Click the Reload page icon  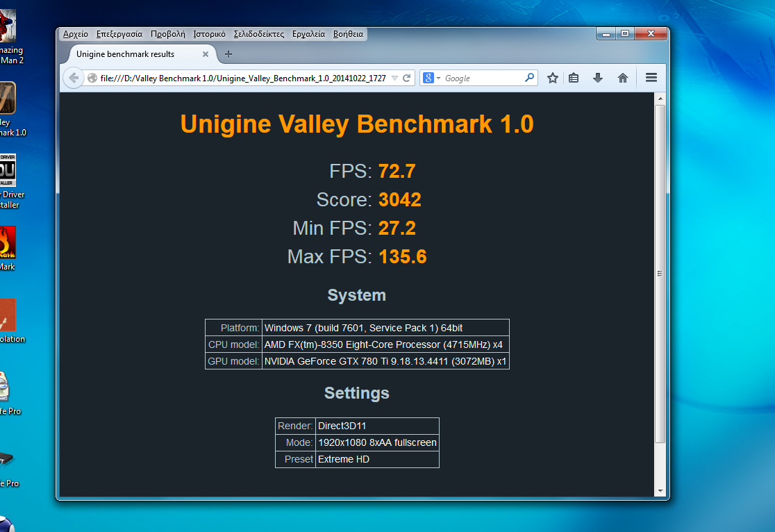(407, 78)
